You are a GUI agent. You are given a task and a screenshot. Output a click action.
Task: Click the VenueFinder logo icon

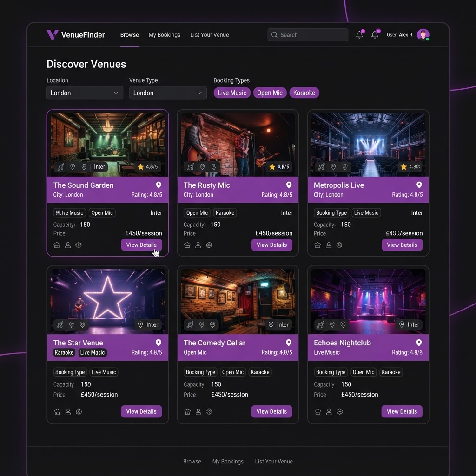click(52, 34)
